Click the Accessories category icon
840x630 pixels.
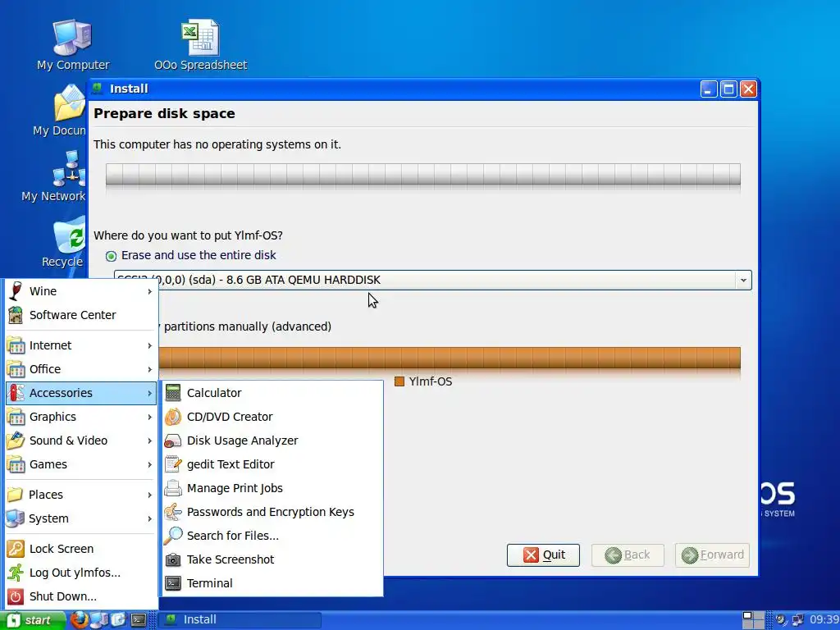tap(16, 393)
